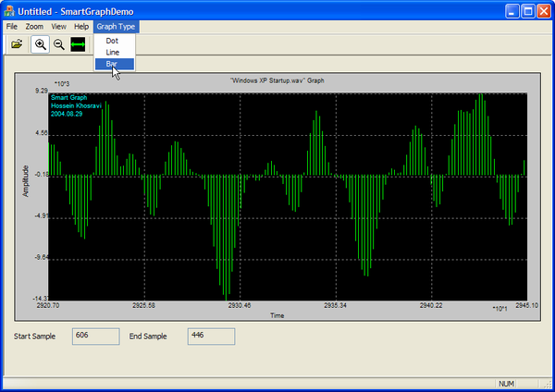This screenshot has width=555, height=392.
Task: Select the Zoom Out magnifier tool
Action: tap(59, 44)
